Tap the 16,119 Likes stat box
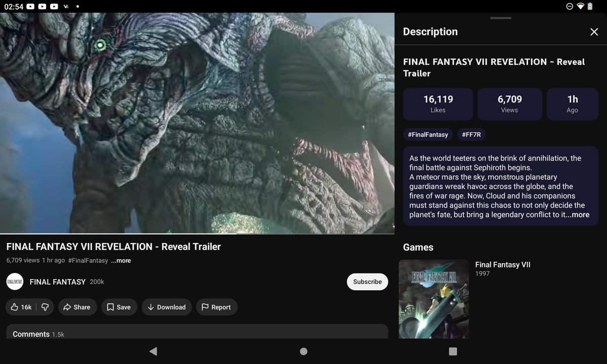This screenshot has height=364, width=607. (x=438, y=104)
